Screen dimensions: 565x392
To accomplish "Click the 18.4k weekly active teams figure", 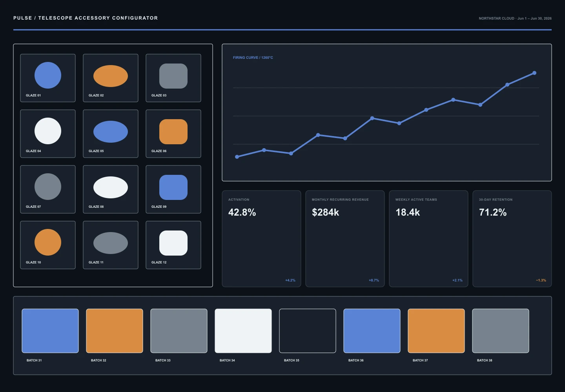I will tap(408, 212).
